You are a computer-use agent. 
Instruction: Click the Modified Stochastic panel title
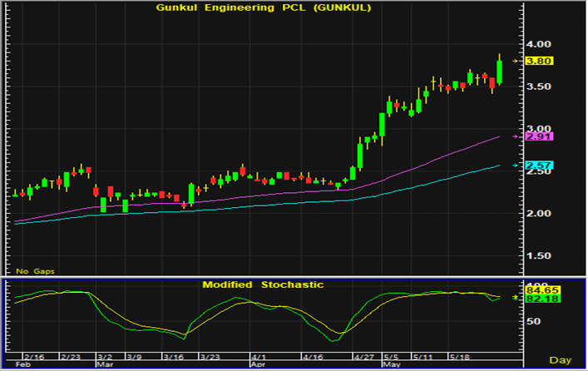(x=263, y=284)
